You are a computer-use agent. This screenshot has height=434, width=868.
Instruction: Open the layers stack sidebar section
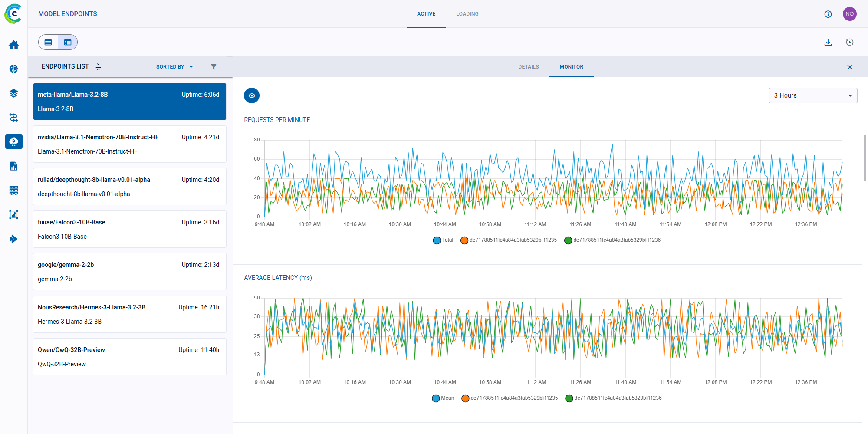pyautogui.click(x=13, y=93)
